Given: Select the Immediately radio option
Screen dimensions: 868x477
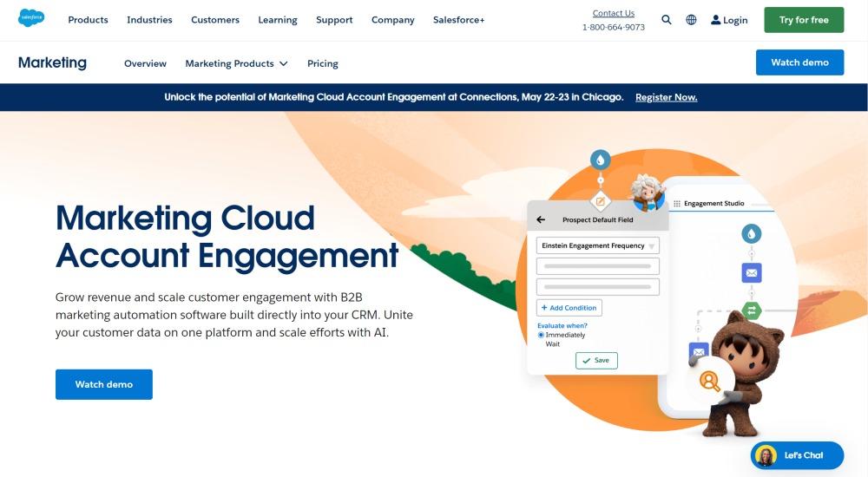Looking at the screenshot, I should point(541,335).
